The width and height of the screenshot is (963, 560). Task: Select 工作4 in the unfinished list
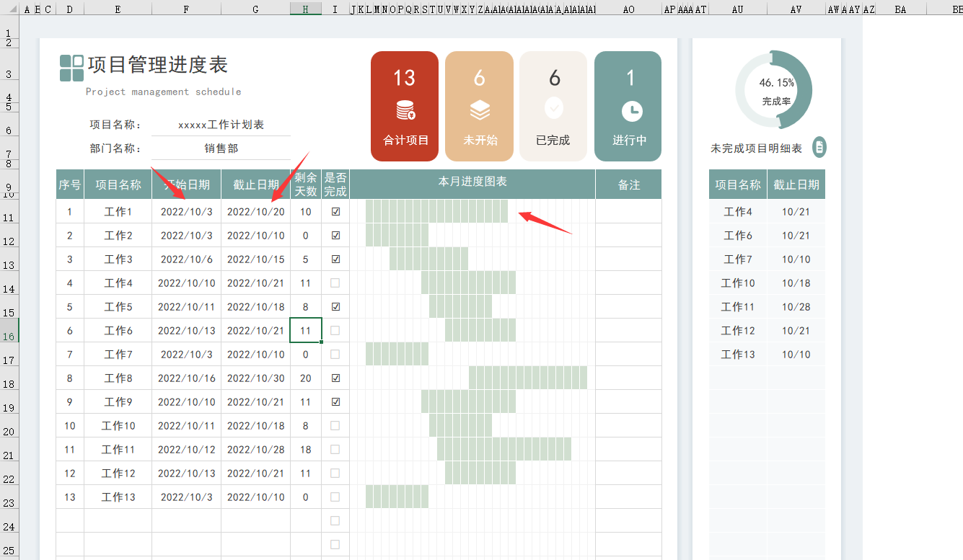738,212
